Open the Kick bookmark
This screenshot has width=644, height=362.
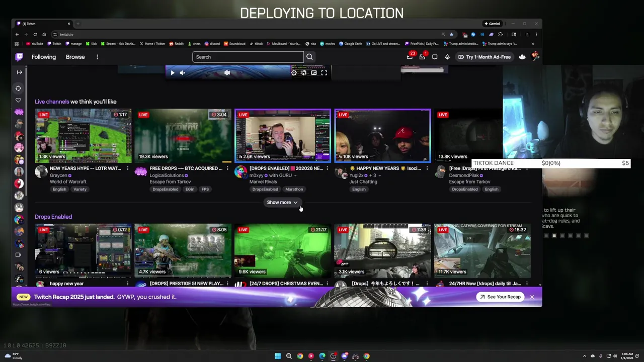pos(92,44)
